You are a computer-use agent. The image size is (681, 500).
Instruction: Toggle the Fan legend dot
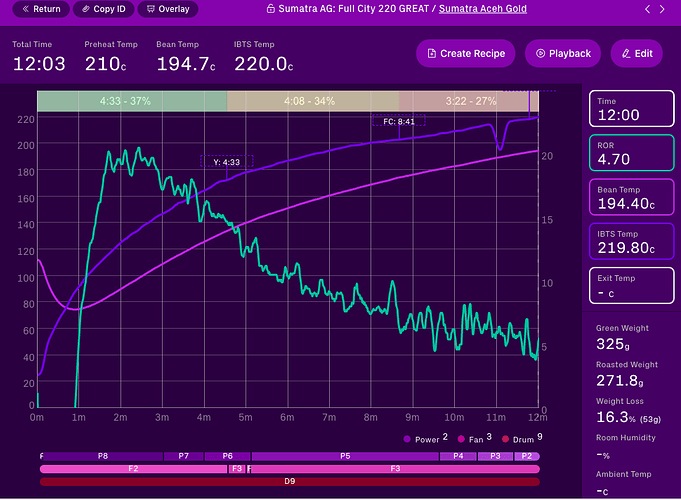[x=461, y=439]
